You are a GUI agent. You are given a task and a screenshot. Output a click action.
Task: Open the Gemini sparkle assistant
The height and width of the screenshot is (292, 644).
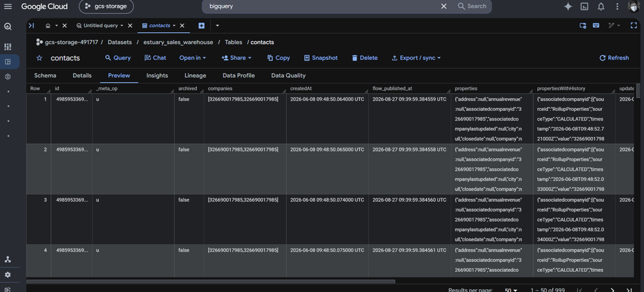(x=568, y=6)
